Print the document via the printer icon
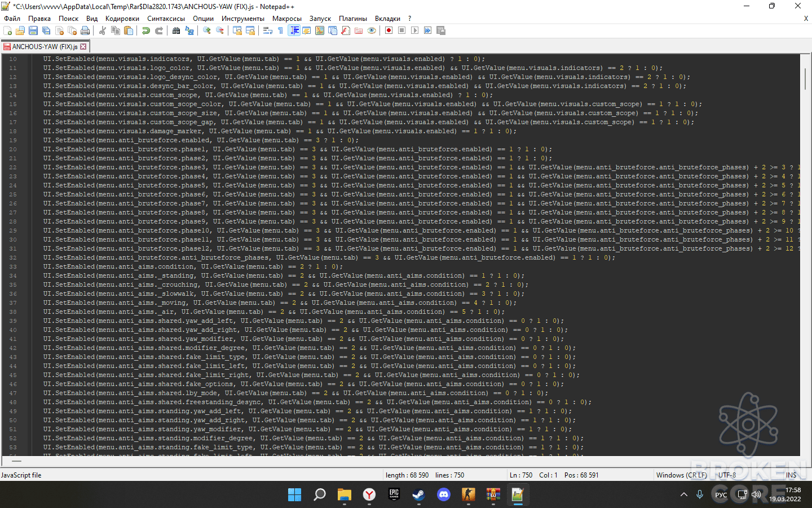This screenshot has width=812, height=508. pos(85,30)
